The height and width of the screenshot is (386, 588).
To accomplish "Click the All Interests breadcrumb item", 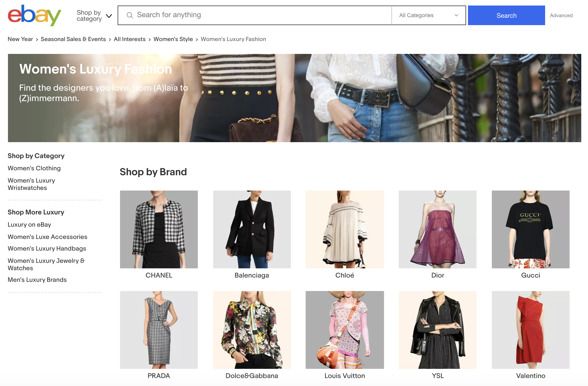I will [130, 39].
